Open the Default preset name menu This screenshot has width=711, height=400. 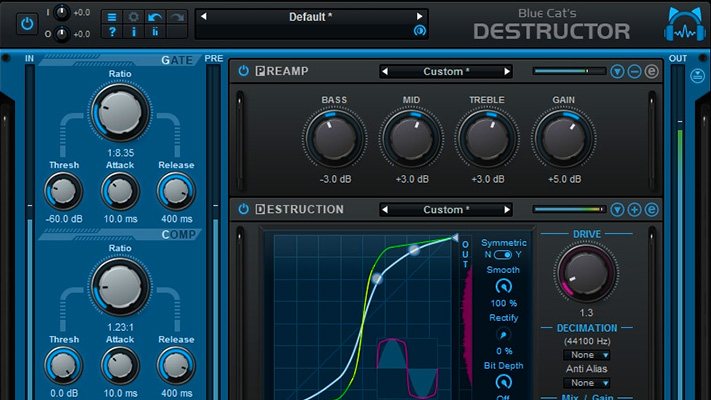(311, 17)
